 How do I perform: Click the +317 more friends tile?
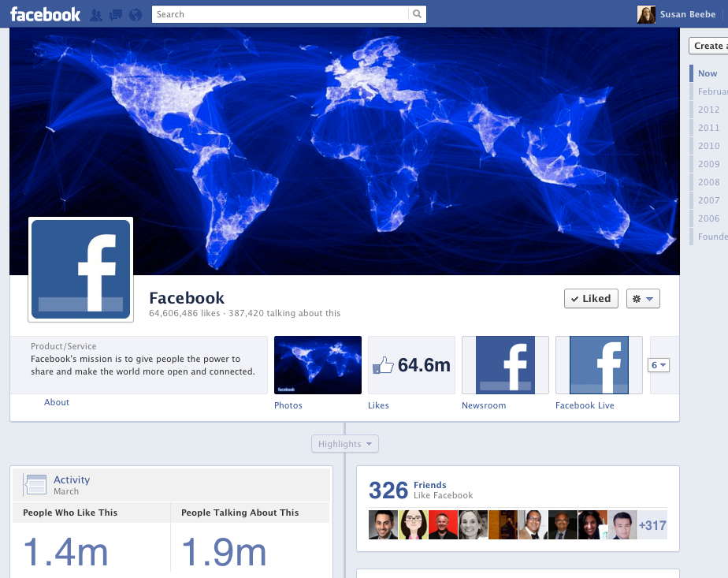tap(652, 525)
